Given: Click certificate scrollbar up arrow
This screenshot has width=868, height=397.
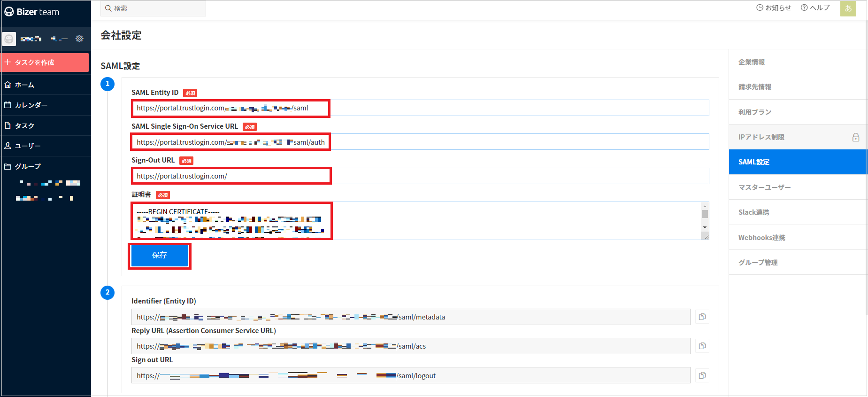Looking at the screenshot, I should pyautogui.click(x=705, y=206).
